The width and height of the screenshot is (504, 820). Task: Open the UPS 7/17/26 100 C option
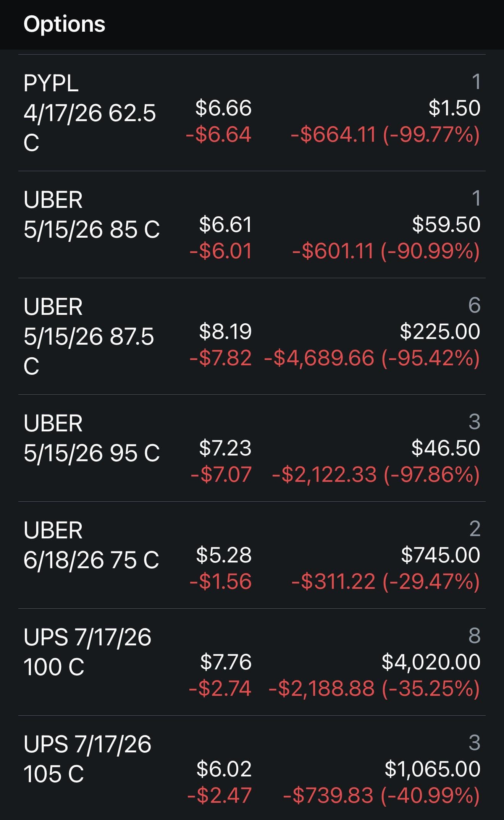click(87, 652)
